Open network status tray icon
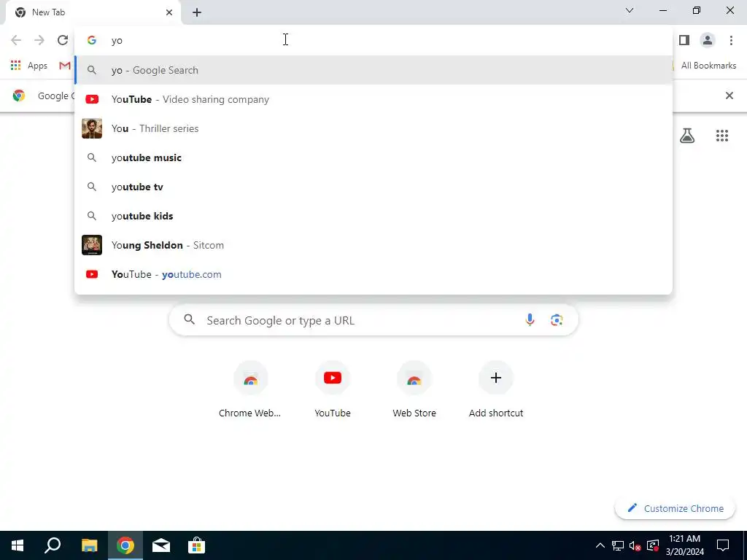Screen dimensions: 747x560 pyautogui.click(x=618, y=545)
